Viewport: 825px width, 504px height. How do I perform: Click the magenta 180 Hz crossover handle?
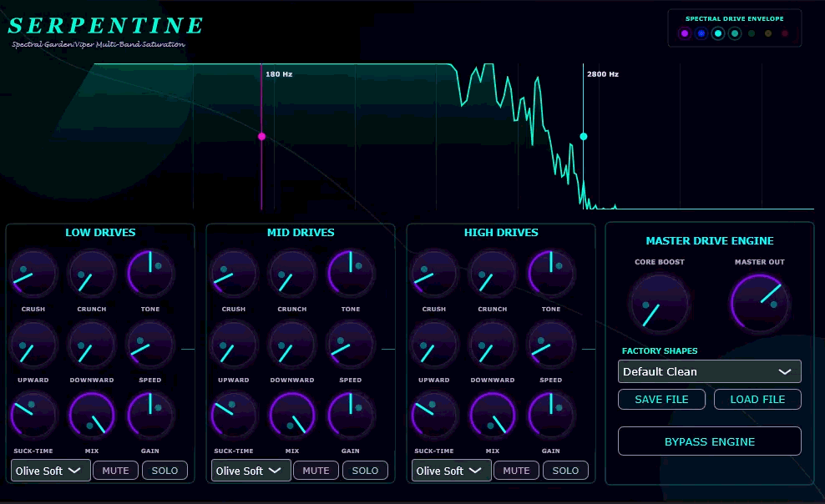point(261,137)
